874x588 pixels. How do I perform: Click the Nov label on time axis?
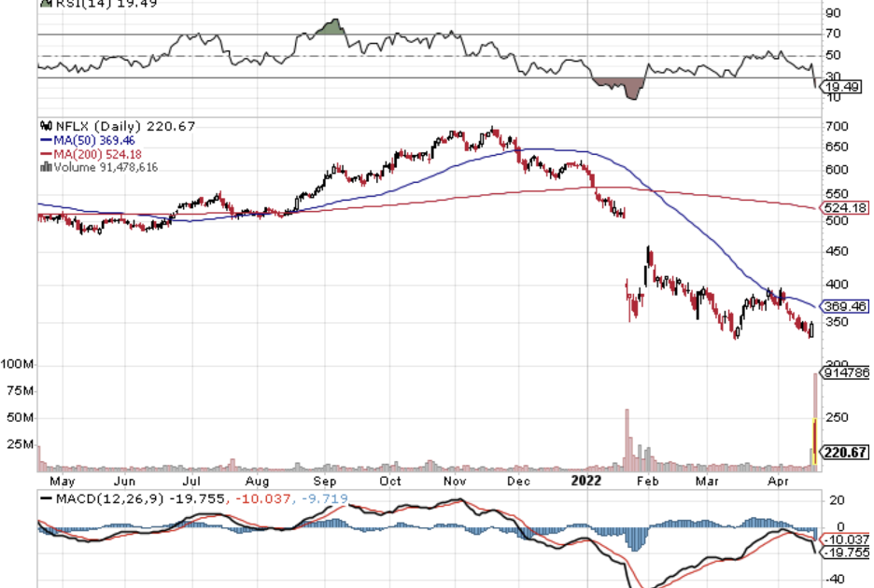click(455, 482)
